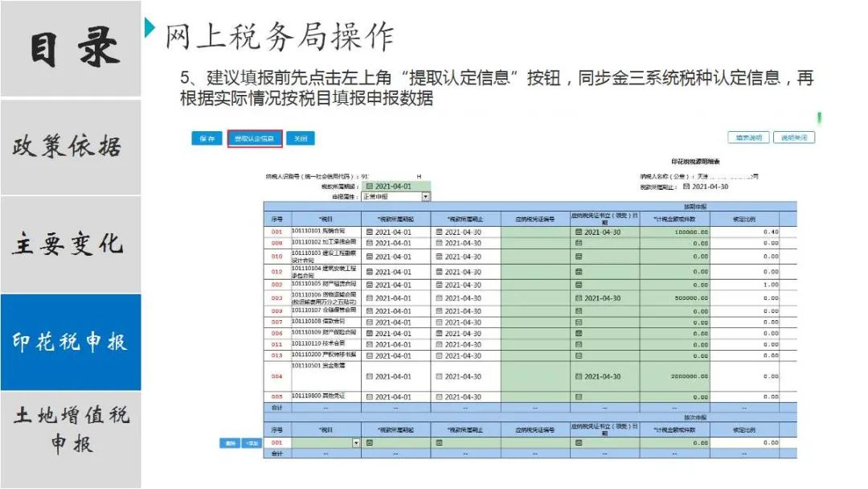Click 计税金额 field showing 2000000.00
The height and width of the screenshot is (489, 868).
coord(675,376)
